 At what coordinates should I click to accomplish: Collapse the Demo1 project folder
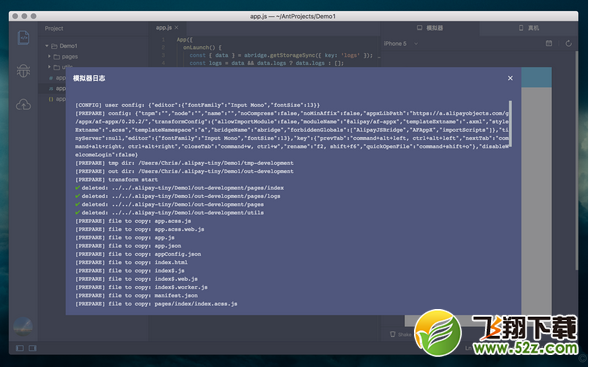[47, 46]
